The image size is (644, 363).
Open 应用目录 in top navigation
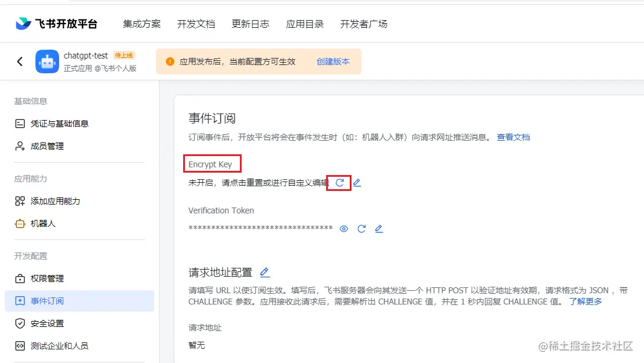[x=304, y=24]
